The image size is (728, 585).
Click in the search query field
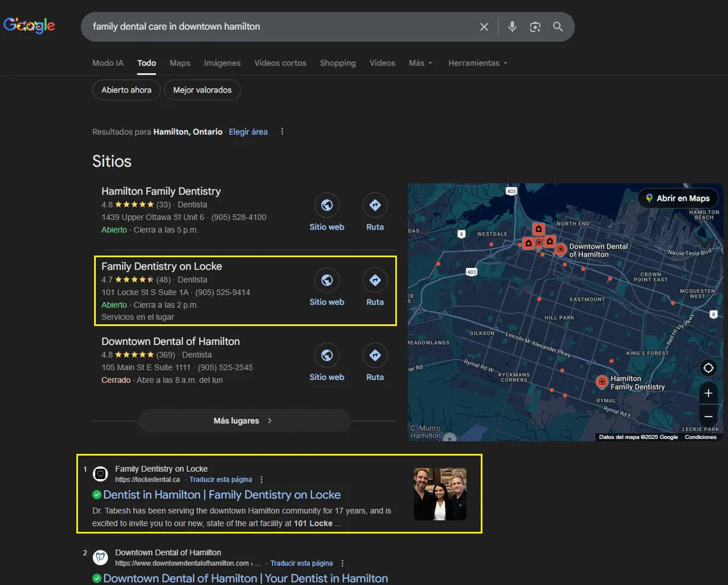point(282,27)
